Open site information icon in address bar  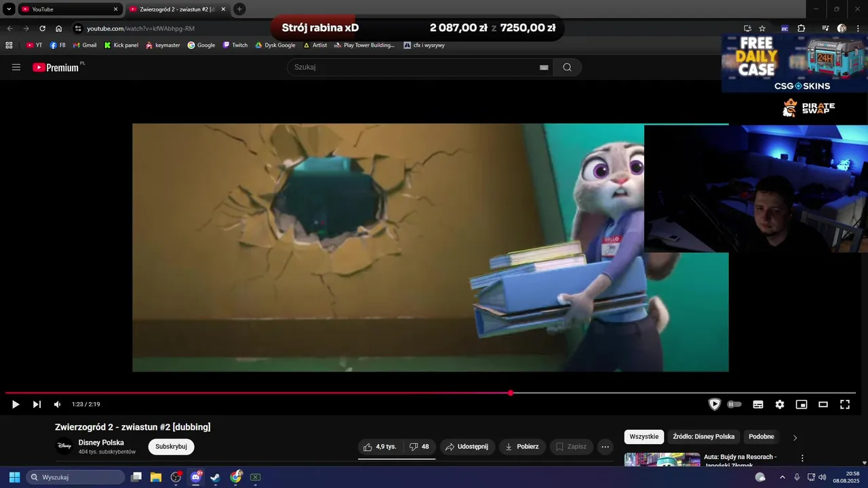click(x=78, y=28)
